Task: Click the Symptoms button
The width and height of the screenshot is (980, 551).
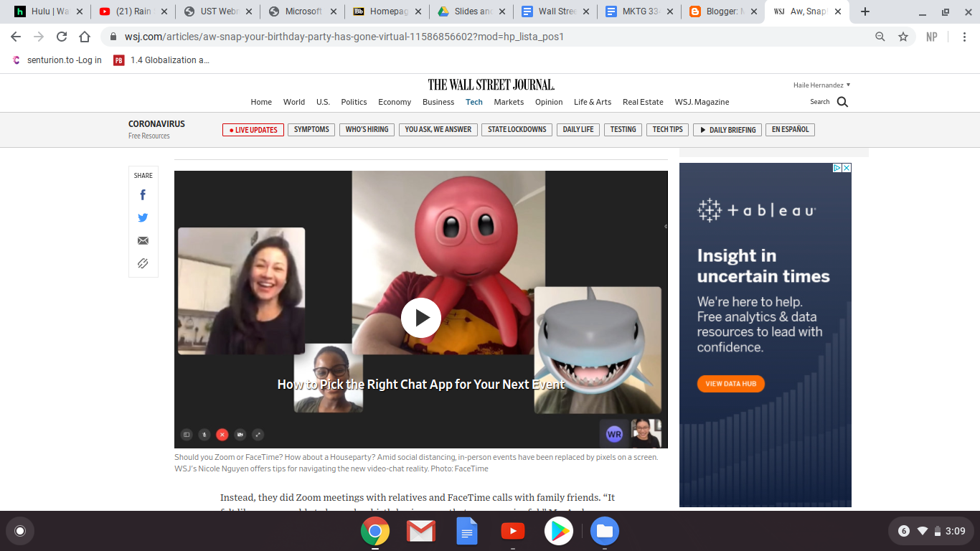Action: click(x=311, y=130)
